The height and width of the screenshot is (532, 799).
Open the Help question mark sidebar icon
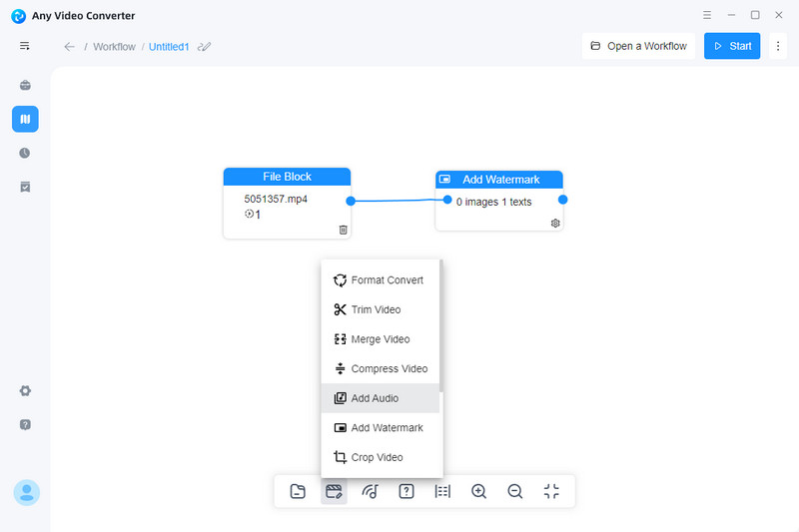pyautogui.click(x=25, y=424)
